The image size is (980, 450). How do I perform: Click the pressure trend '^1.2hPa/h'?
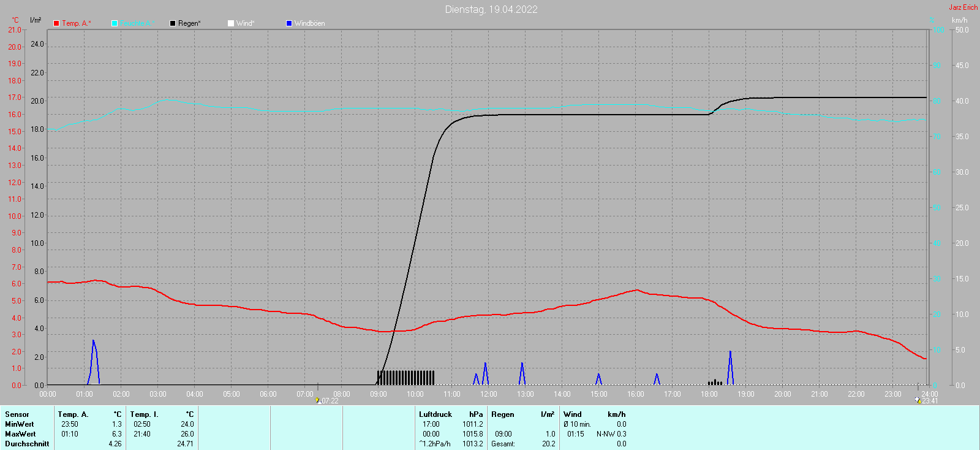pos(435,444)
